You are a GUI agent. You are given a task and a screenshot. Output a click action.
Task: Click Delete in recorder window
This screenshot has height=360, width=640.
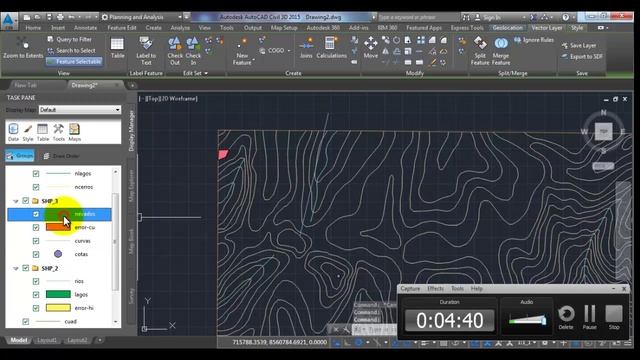pyautogui.click(x=566, y=317)
